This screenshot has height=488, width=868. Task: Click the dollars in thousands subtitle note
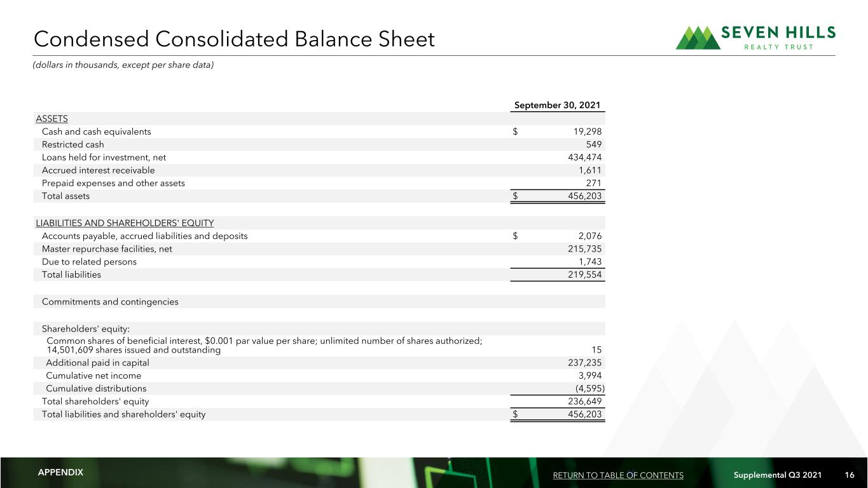(123, 66)
